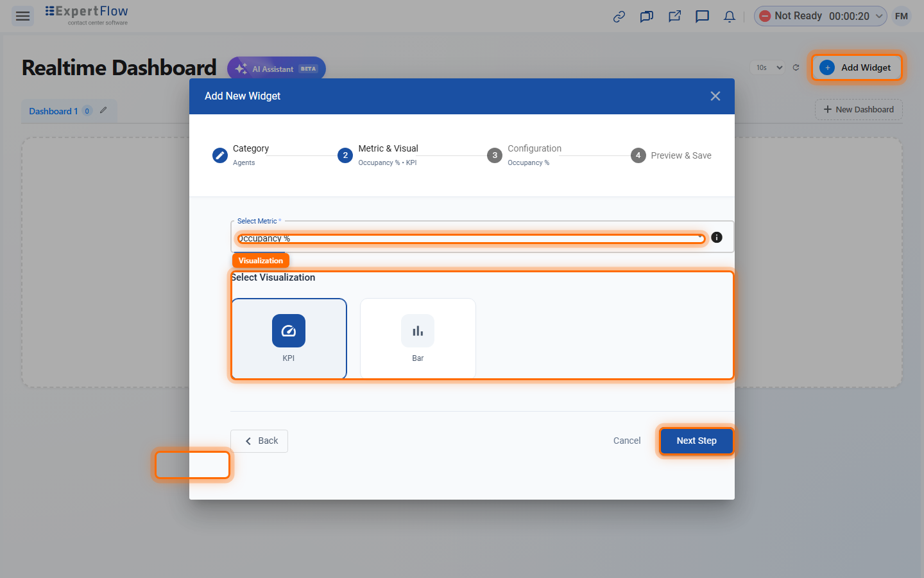The width and height of the screenshot is (924, 578).
Task: Select the Bar visualization card
Action: [418, 339]
